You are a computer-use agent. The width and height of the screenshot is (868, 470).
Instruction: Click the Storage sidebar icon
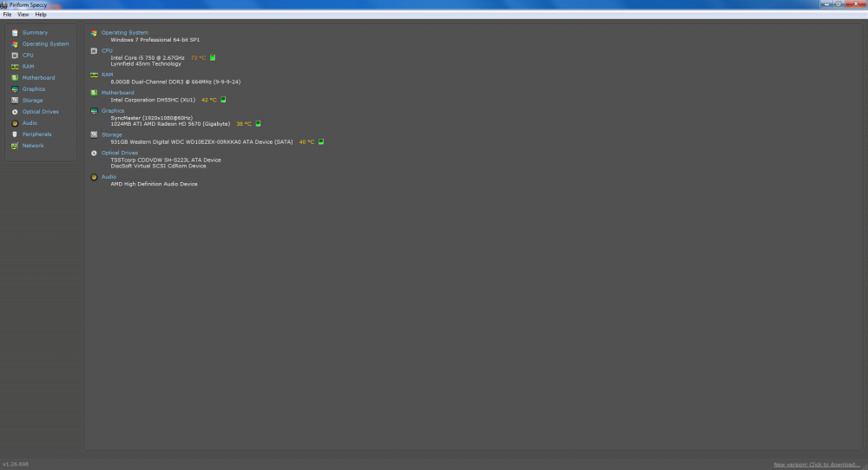coord(15,101)
